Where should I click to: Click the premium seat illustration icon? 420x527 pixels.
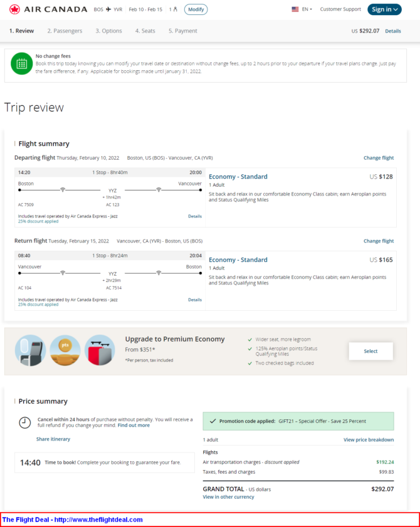30,350
